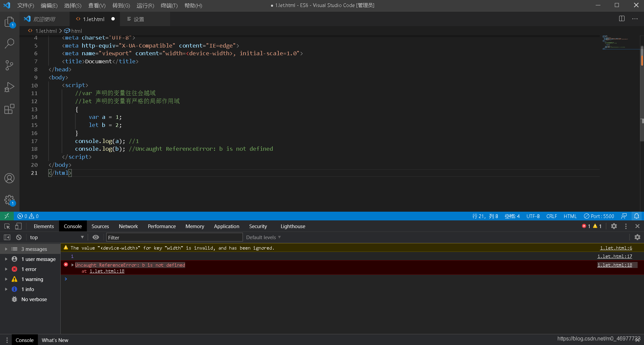Toggle the console sidebar panel
Image resolution: width=644 pixels, height=345 pixels.
click(x=7, y=237)
